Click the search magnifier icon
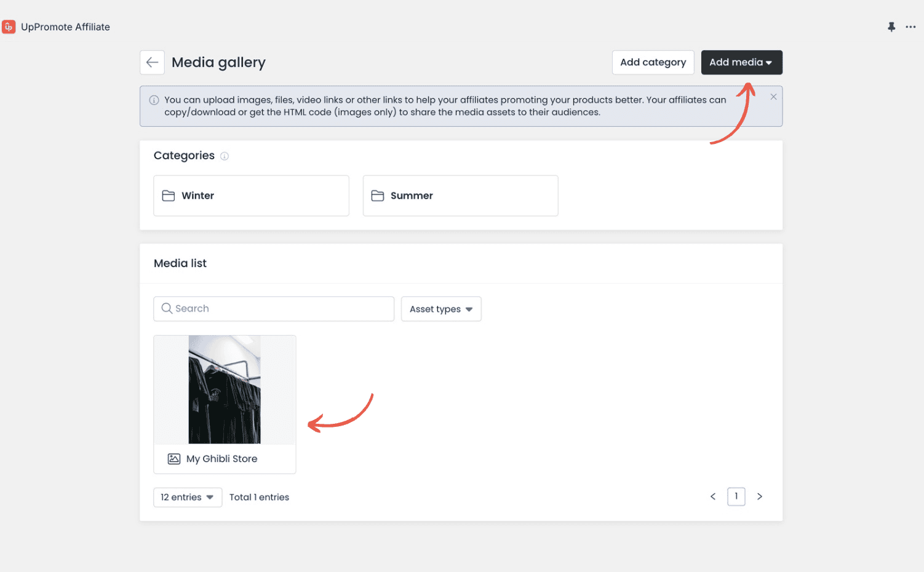 coord(167,308)
